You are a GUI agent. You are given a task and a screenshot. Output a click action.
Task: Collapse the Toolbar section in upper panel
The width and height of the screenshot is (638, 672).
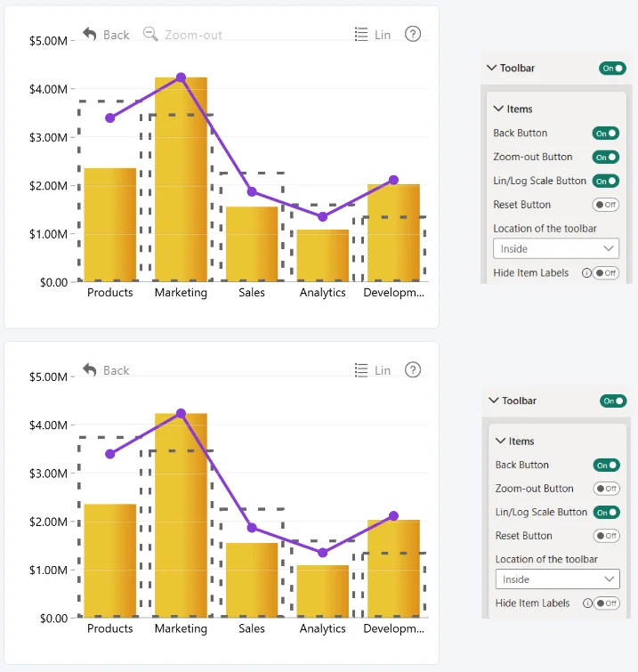coord(492,69)
